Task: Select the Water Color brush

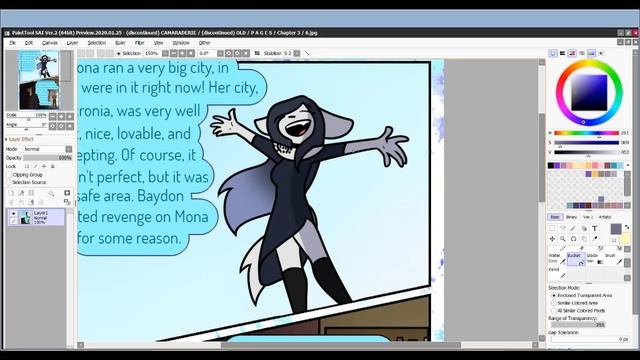Action: point(557,259)
